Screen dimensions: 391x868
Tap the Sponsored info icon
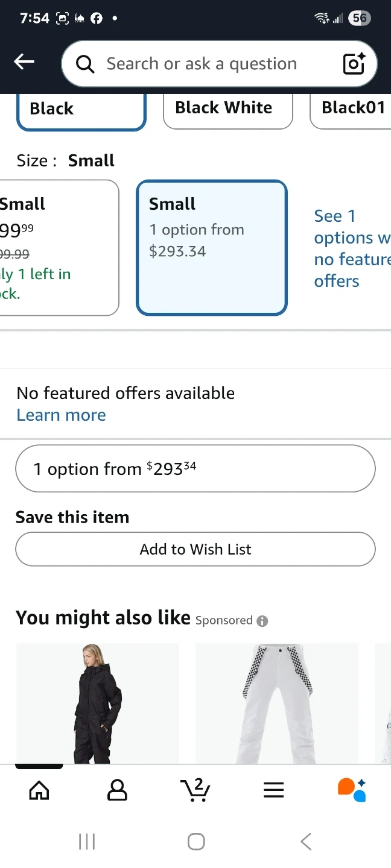(x=262, y=621)
